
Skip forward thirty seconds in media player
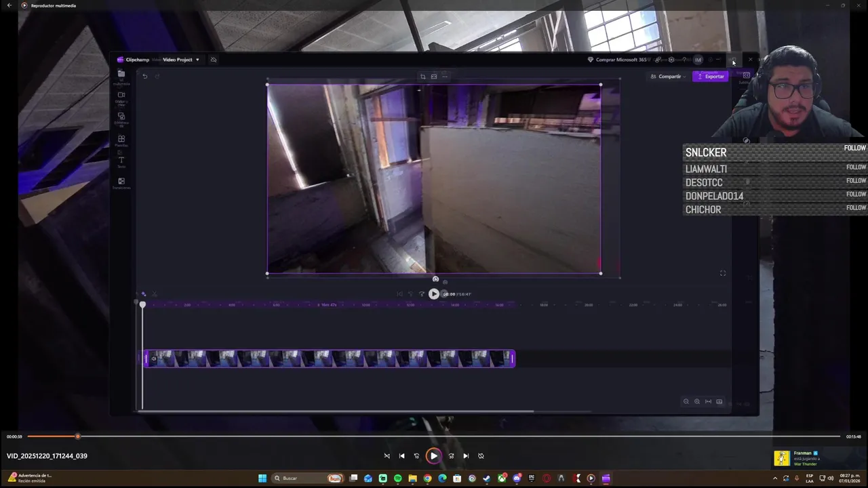pyautogui.click(x=451, y=456)
